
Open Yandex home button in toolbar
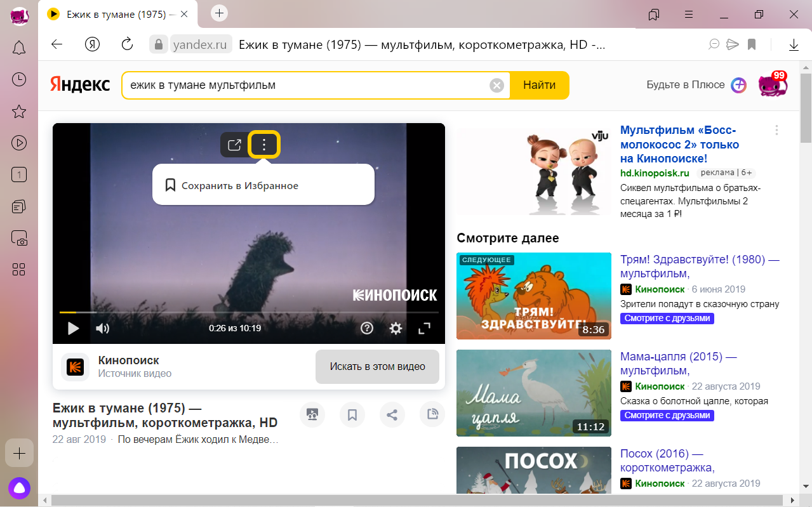[x=93, y=44]
